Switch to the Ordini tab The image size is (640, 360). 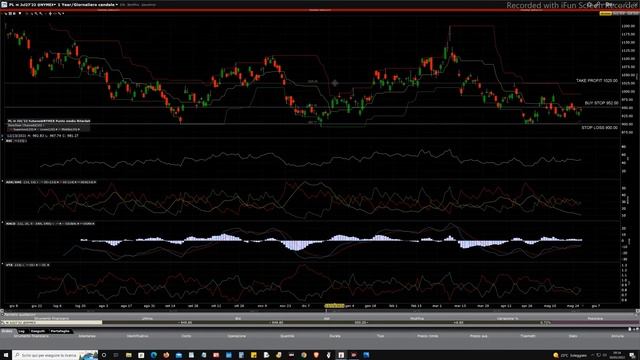7,331
